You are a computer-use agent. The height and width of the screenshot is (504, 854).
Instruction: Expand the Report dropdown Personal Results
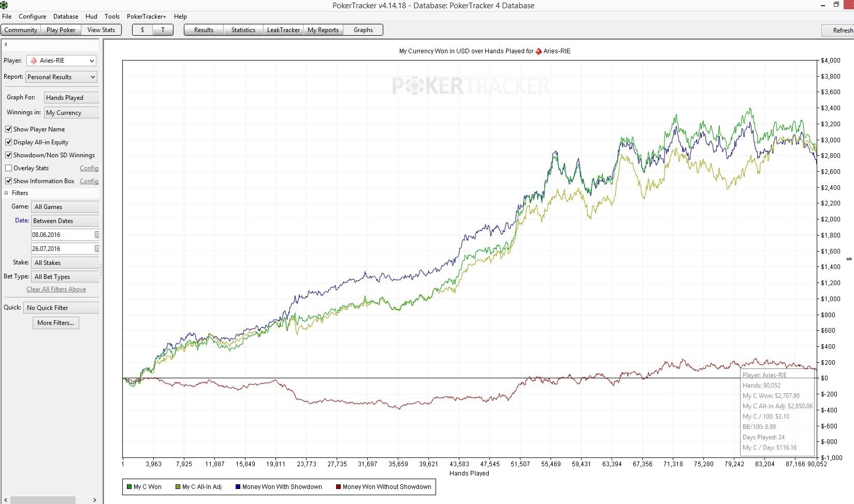pos(61,77)
